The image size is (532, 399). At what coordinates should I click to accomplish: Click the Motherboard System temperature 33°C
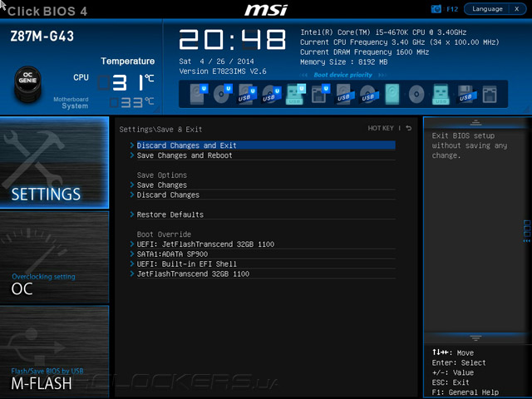click(132, 102)
